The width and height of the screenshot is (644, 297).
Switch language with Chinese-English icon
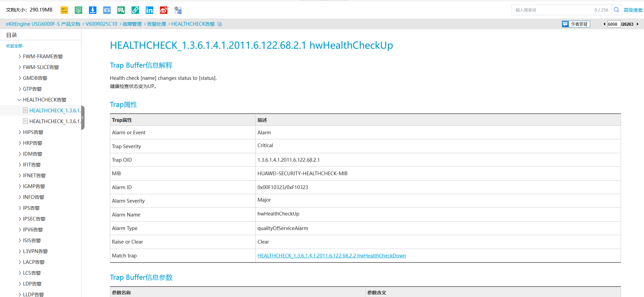pyautogui.click(x=178, y=10)
